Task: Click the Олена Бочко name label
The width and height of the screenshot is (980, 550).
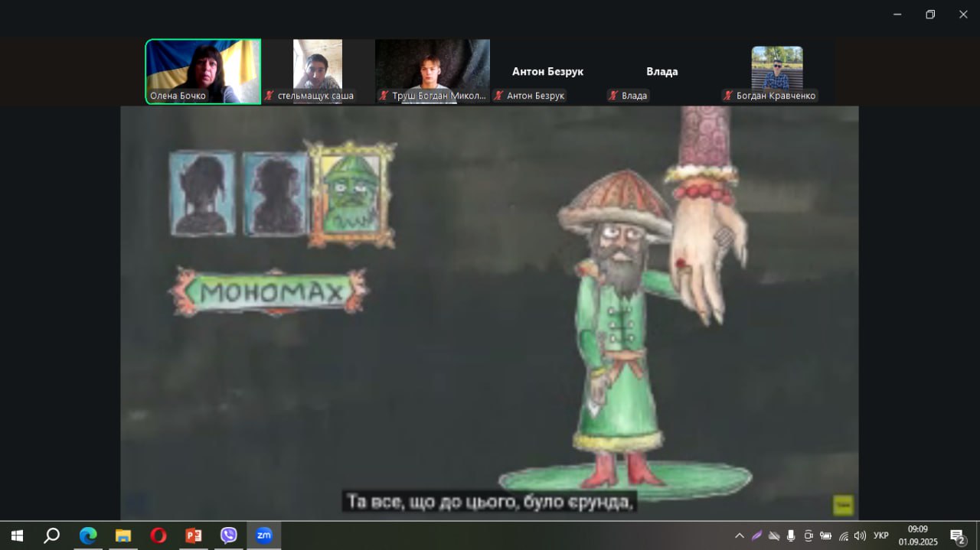Action: 178,96
